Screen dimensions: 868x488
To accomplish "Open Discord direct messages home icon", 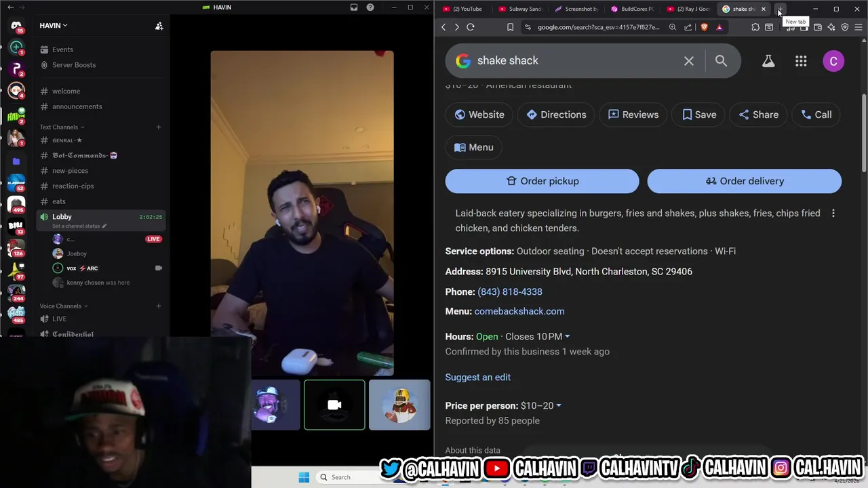I will pyautogui.click(x=16, y=26).
